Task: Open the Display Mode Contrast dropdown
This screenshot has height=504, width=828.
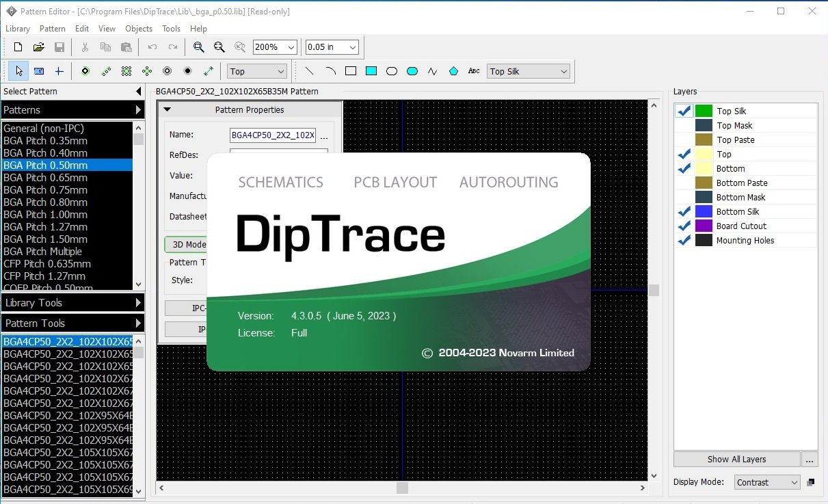Action: (766, 482)
